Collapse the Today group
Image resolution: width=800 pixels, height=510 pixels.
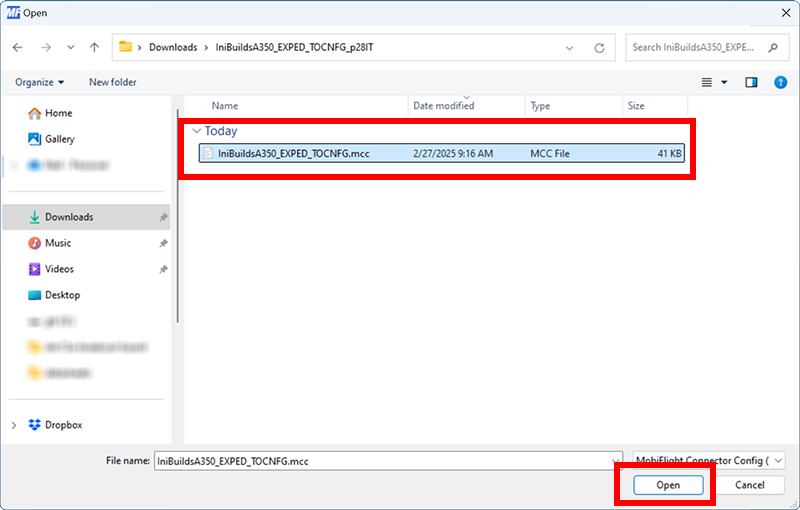click(196, 131)
